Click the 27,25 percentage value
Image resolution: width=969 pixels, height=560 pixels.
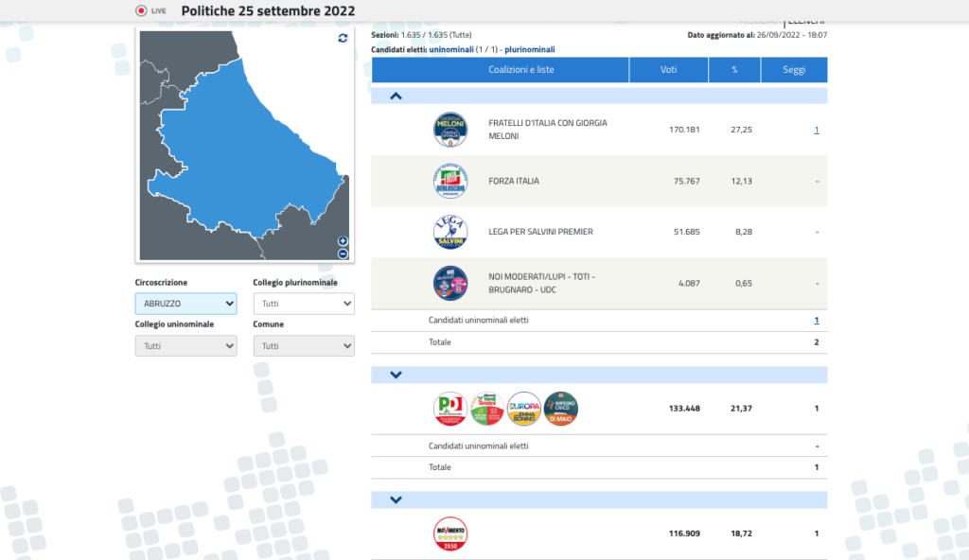742,130
